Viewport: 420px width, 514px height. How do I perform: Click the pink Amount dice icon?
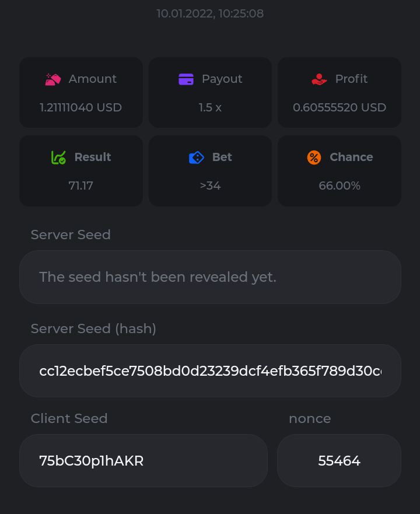[53, 79]
